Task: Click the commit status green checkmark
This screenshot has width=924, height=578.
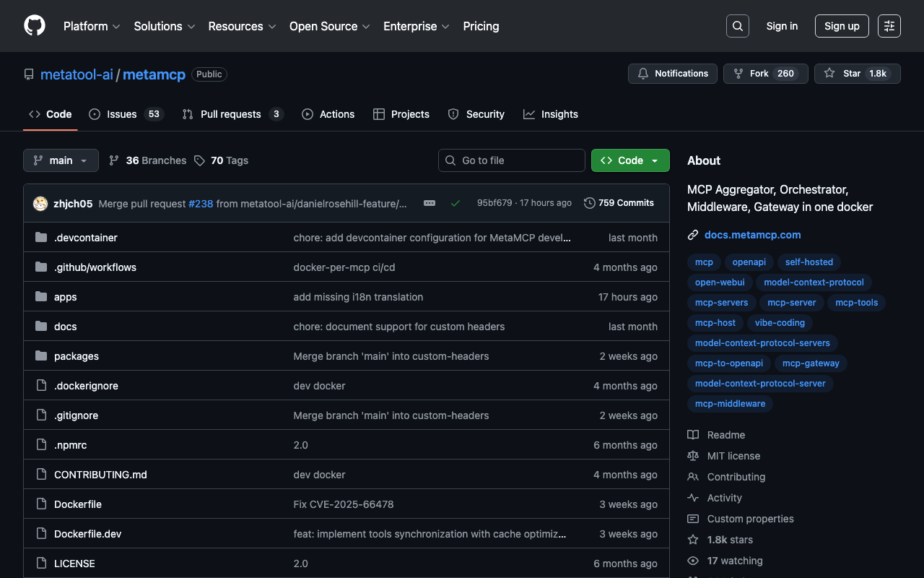Action: [456, 203]
